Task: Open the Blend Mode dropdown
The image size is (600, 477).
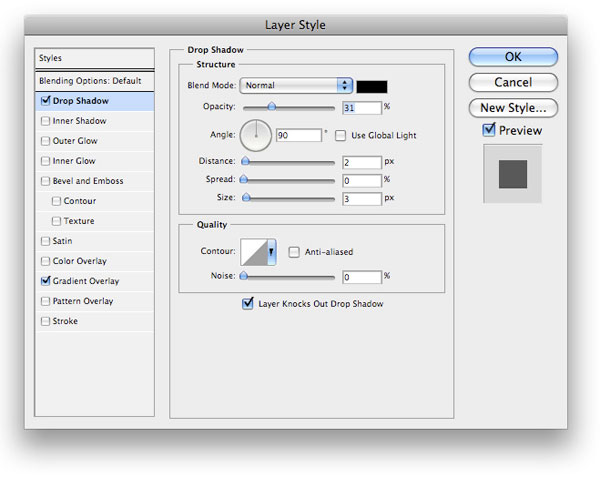Action: (x=296, y=85)
